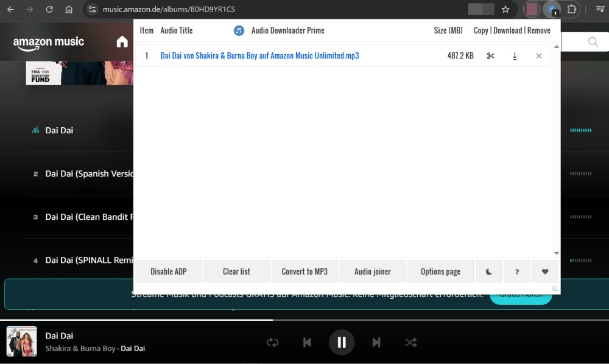Toggle shuffle in the player bar
Screen dimensions: 609x364
410,342
